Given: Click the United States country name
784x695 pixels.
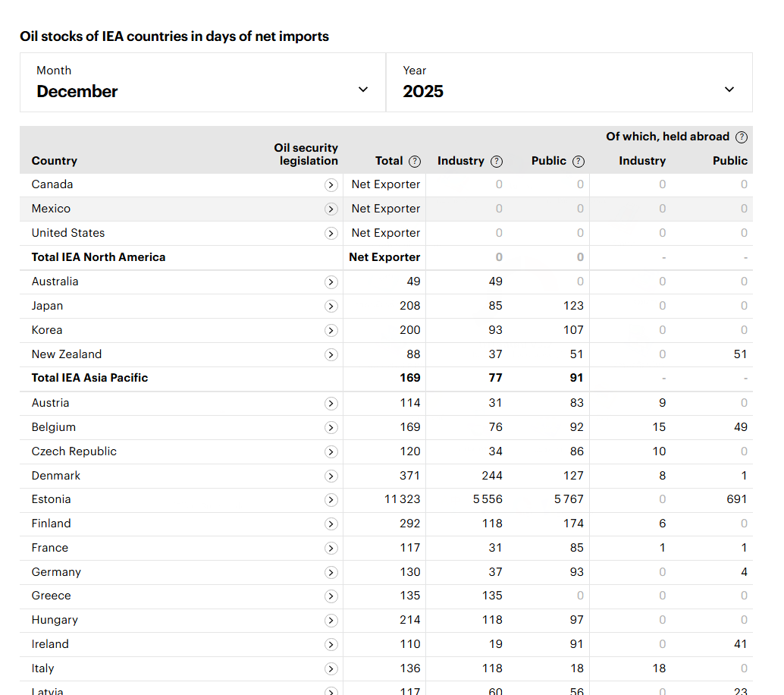Looking at the screenshot, I should point(68,233).
